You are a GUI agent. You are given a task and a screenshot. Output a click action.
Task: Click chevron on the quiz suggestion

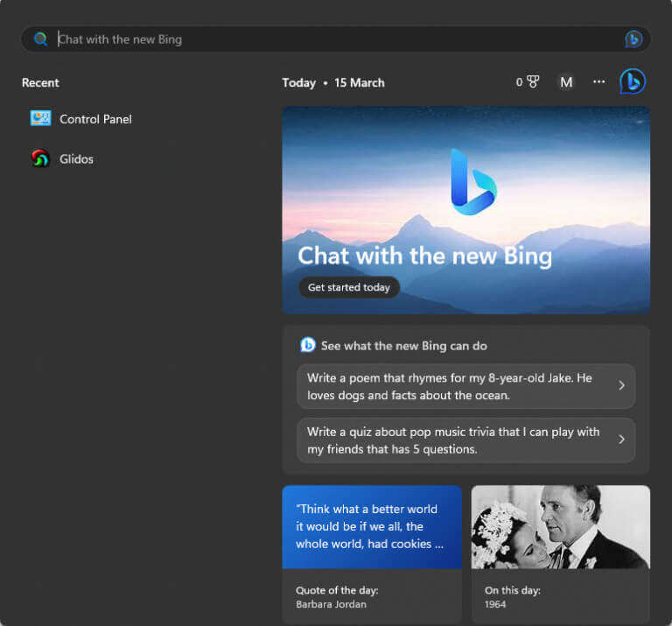click(621, 440)
